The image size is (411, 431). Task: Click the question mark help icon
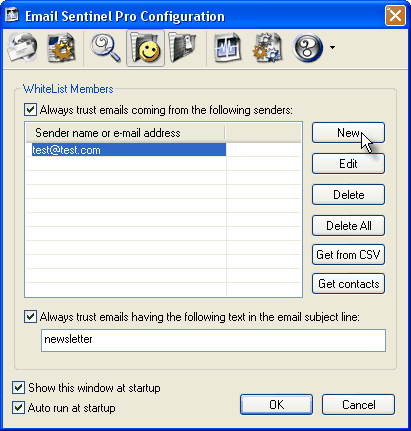pyautogui.click(x=307, y=48)
